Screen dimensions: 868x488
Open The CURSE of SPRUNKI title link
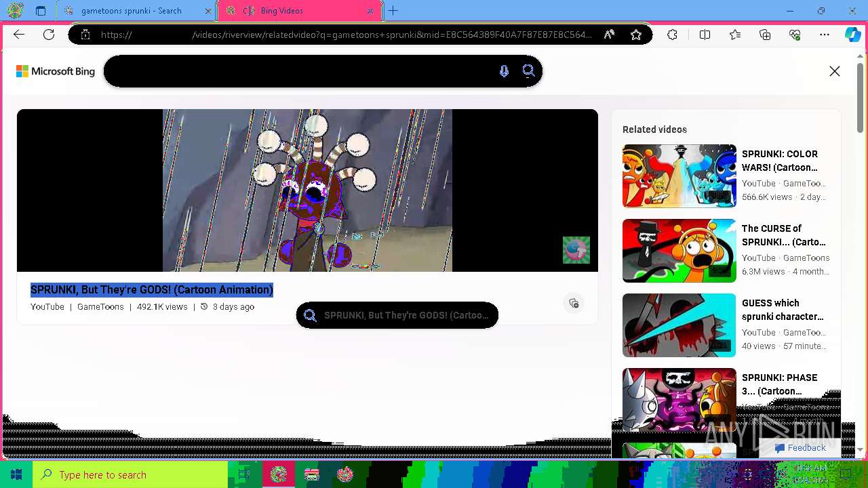[x=784, y=235]
